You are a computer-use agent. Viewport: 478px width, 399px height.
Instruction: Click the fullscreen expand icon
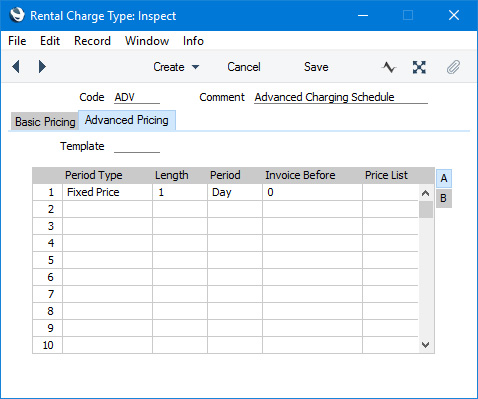(x=419, y=67)
